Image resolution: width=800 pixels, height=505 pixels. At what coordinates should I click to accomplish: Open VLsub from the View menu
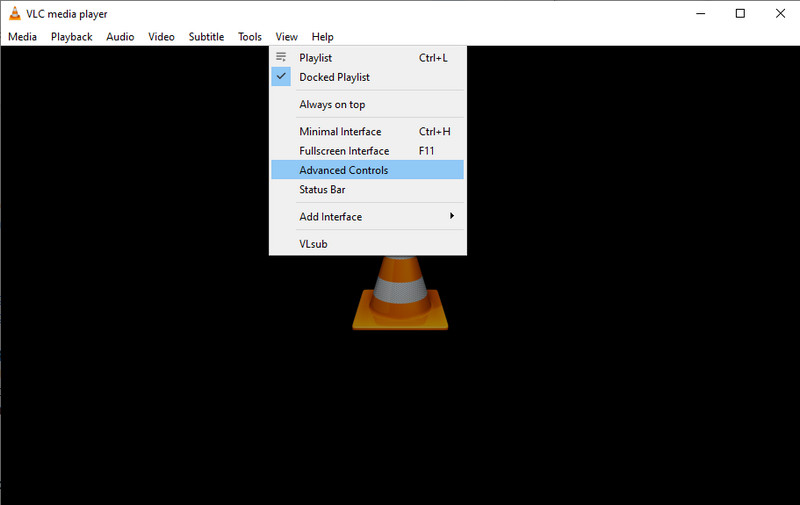point(367,244)
